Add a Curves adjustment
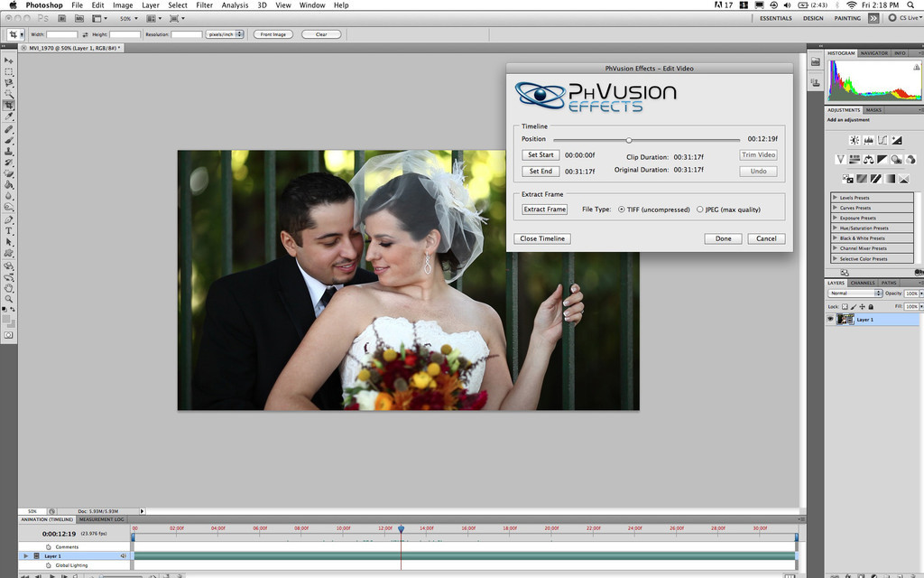The image size is (924, 578). pyautogui.click(x=882, y=140)
